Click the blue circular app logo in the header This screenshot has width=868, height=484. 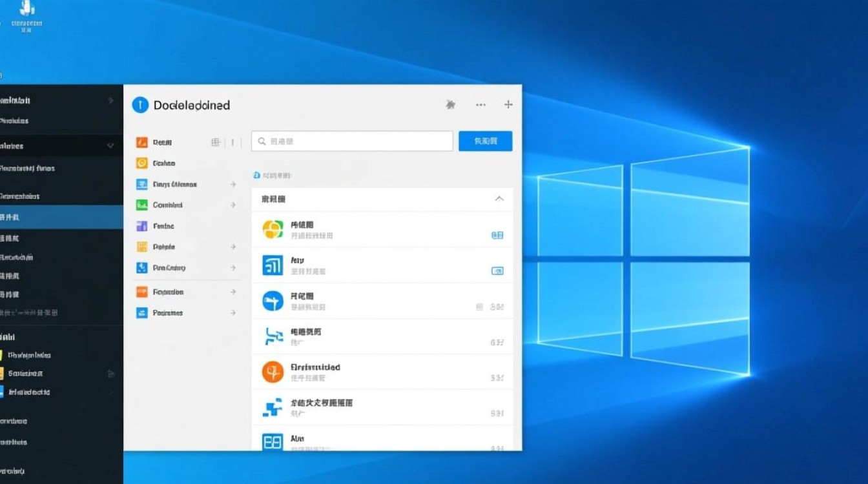tap(139, 105)
